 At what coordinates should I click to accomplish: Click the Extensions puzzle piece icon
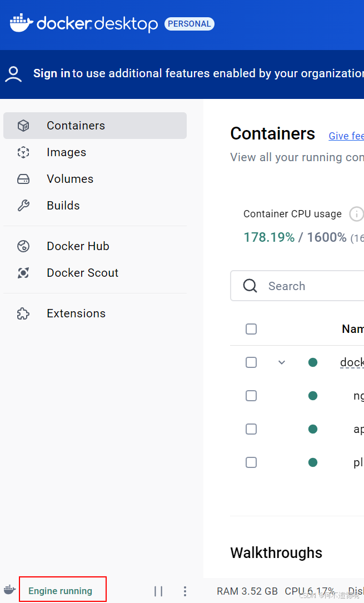pos(23,313)
